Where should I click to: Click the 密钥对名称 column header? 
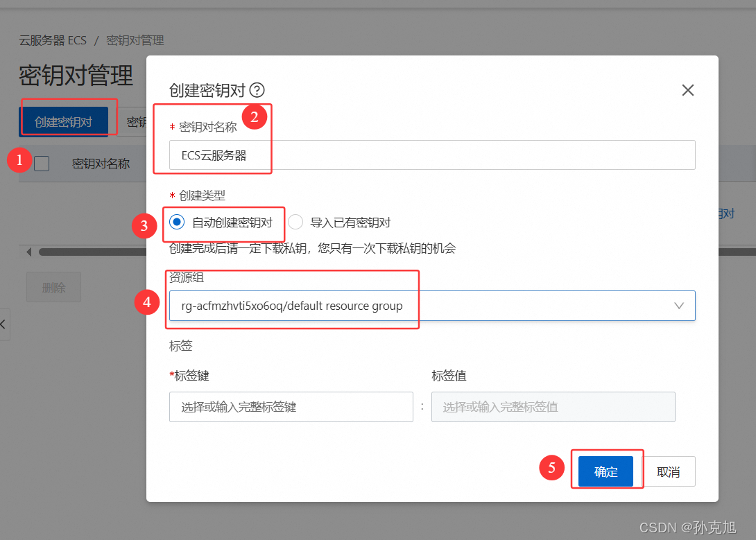click(101, 164)
